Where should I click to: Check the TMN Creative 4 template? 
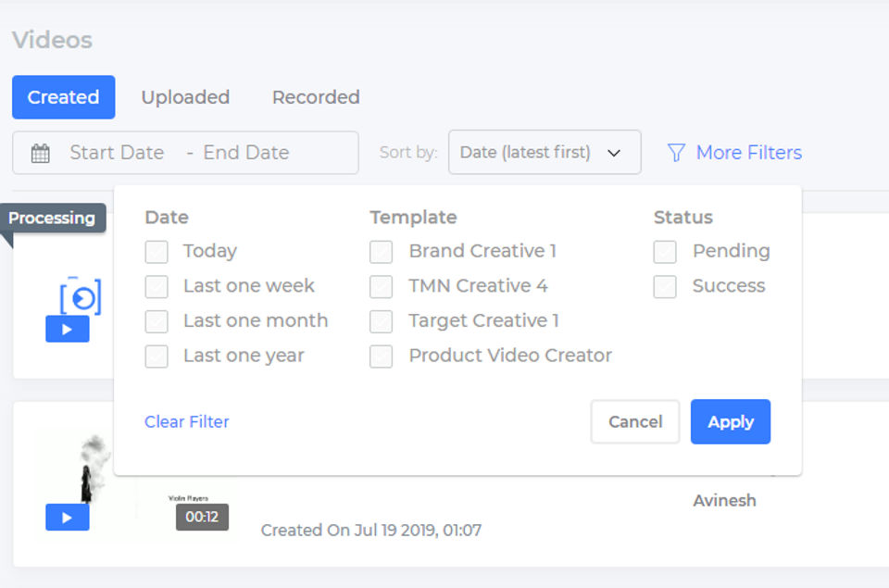tap(382, 286)
